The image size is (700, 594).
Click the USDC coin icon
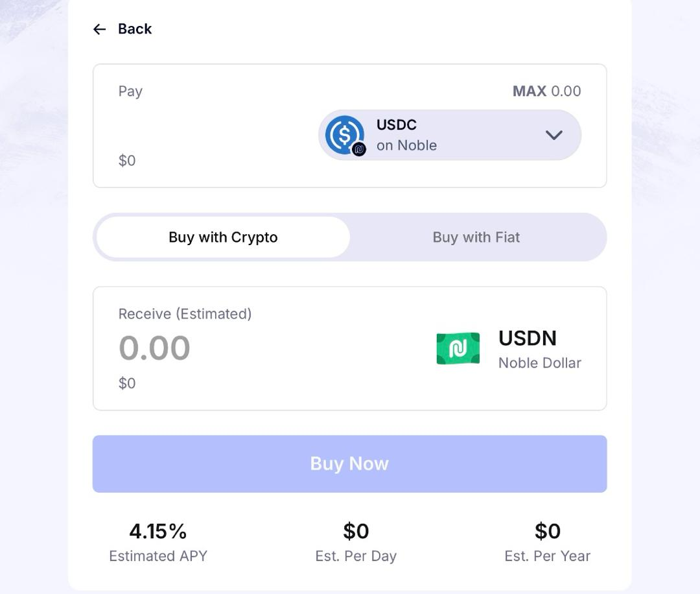tap(343, 134)
